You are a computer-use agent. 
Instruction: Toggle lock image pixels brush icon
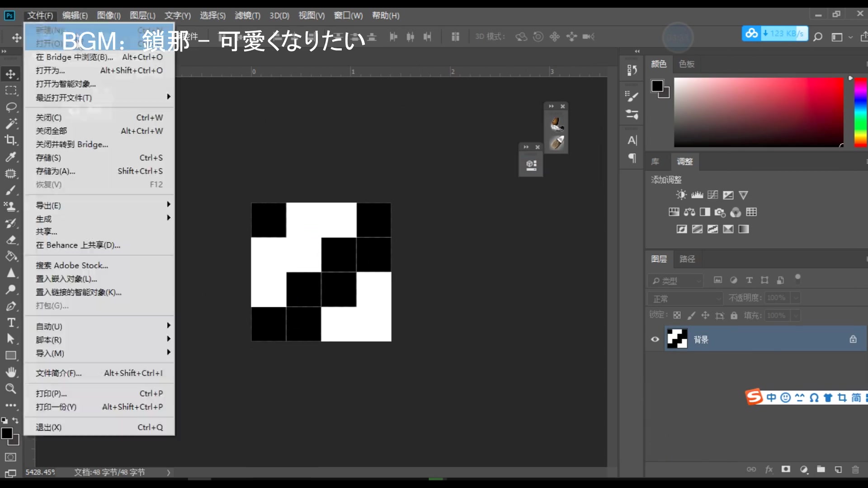tap(691, 315)
